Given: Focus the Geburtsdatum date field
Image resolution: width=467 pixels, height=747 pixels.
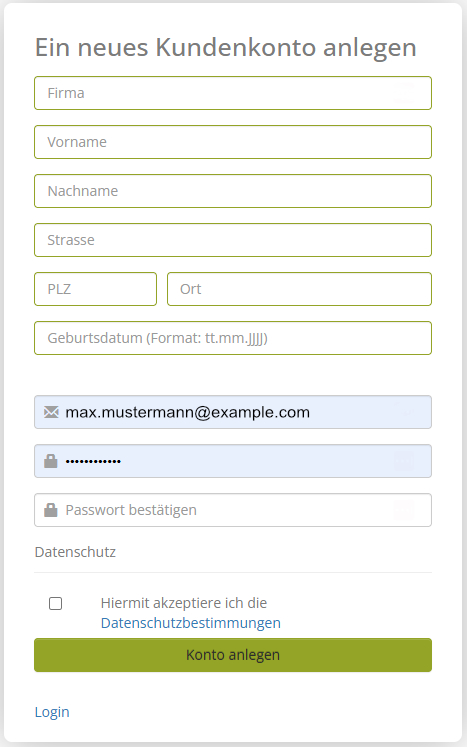Looking at the screenshot, I should pyautogui.click(x=233, y=338).
